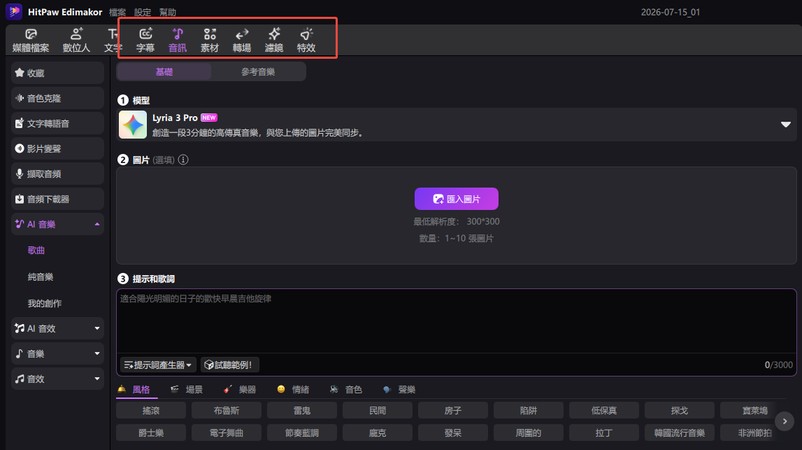Open 我的創作 under AI 音樂

click(x=44, y=303)
